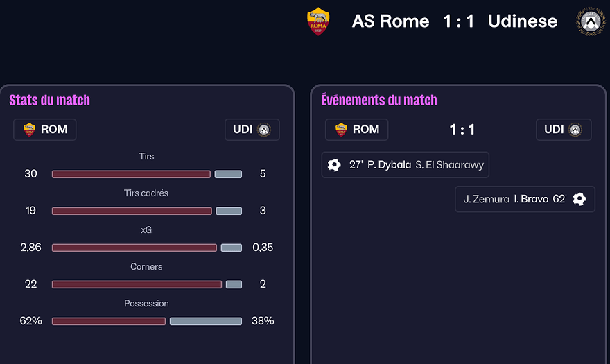Click the Corners comparison bar
The image size is (610, 364).
[x=146, y=284]
